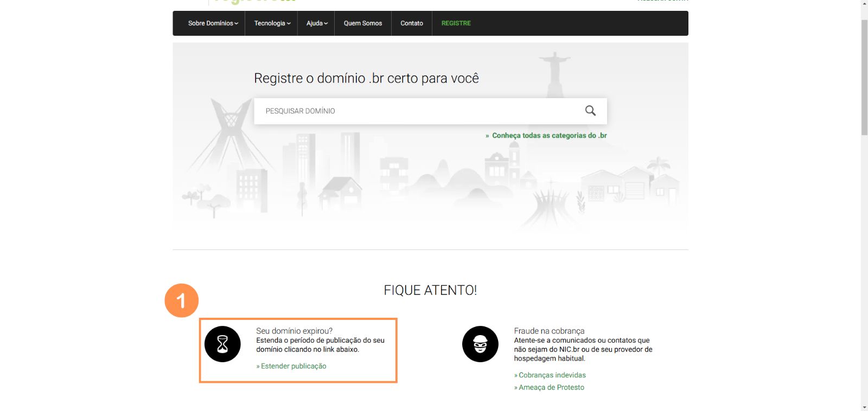Screen dimensions: 868x411
Task: Click the 'Registre o domínio .br certo para você' title
Action: click(x=366, y=78)
